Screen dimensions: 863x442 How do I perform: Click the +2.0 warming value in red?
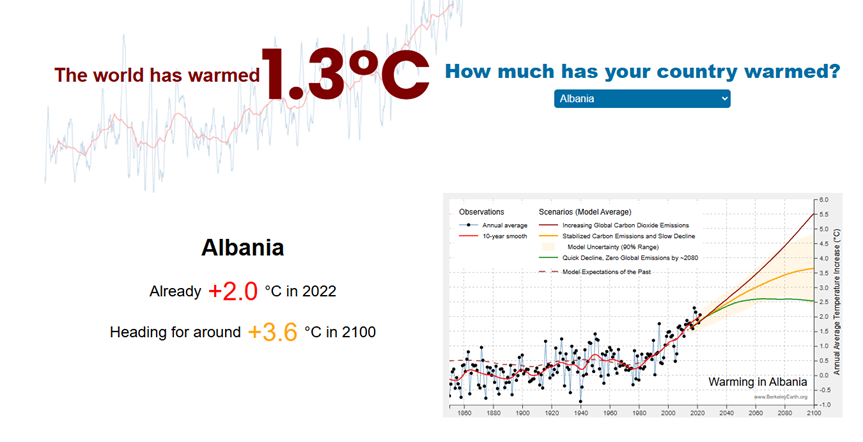[x=233, y=291]
